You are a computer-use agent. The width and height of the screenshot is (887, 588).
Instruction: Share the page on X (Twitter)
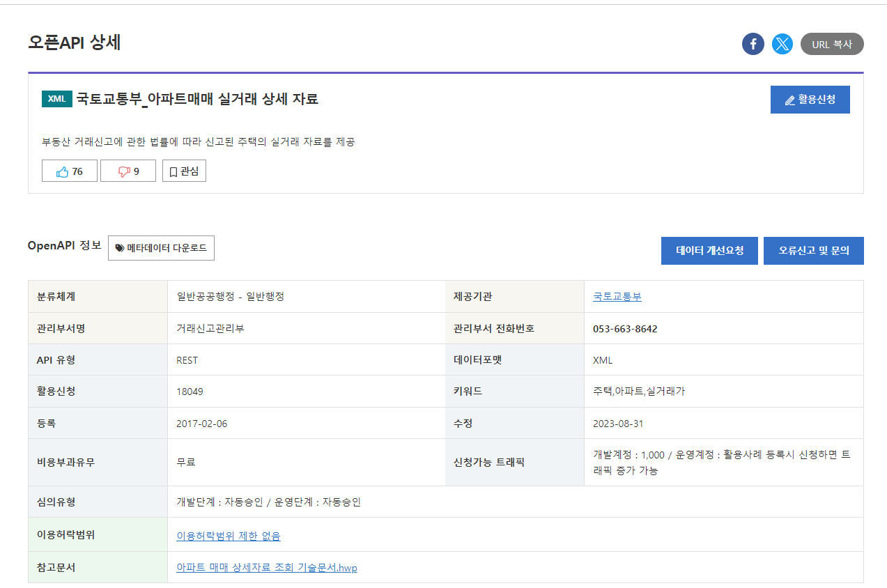pos(782,44)
